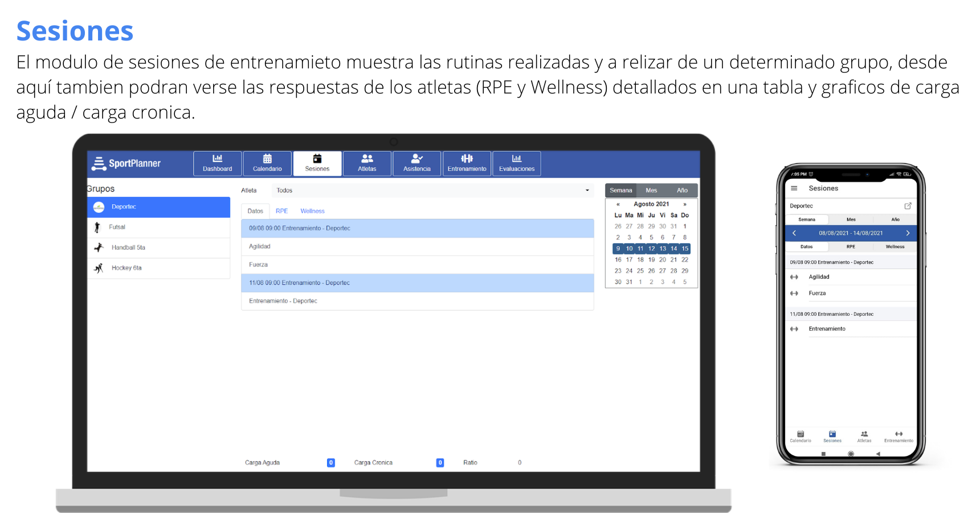Open the Asistencia attendance module
Screen dimensions: 980x513
pos(416,163)
